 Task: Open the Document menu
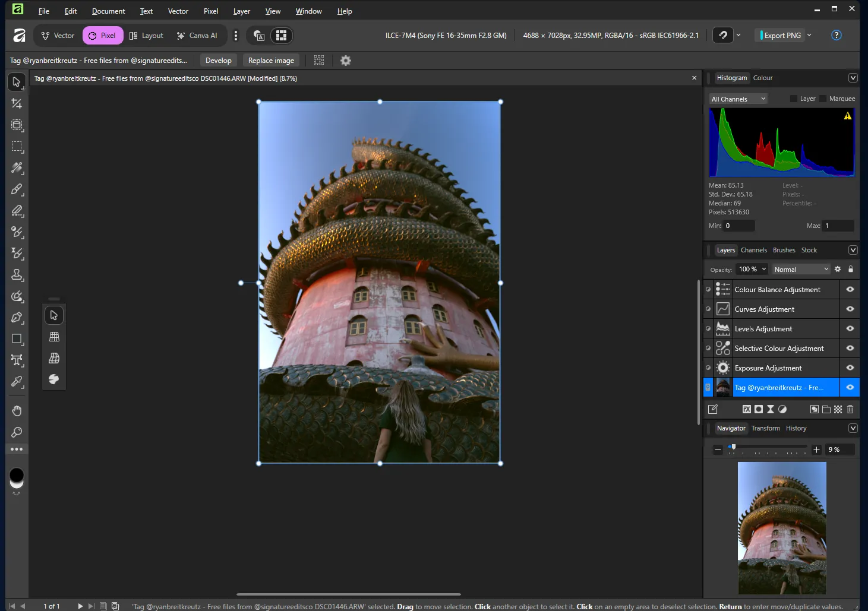point(108,11)
